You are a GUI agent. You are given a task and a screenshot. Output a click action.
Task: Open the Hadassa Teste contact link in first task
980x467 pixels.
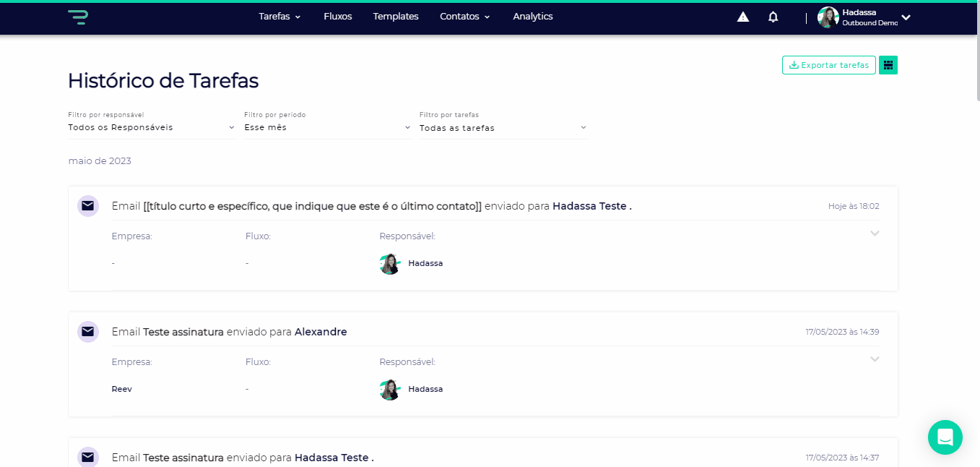point(591,206)
